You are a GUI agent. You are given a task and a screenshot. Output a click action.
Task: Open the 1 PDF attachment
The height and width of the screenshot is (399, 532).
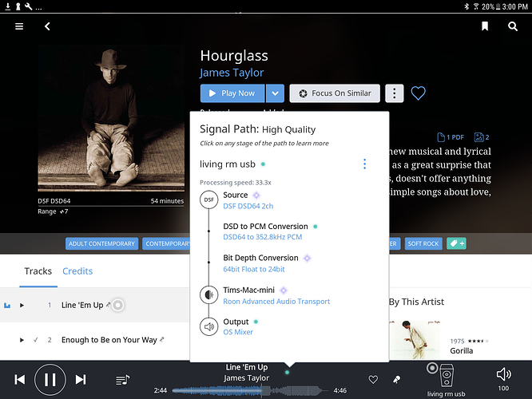pos(451,137)
